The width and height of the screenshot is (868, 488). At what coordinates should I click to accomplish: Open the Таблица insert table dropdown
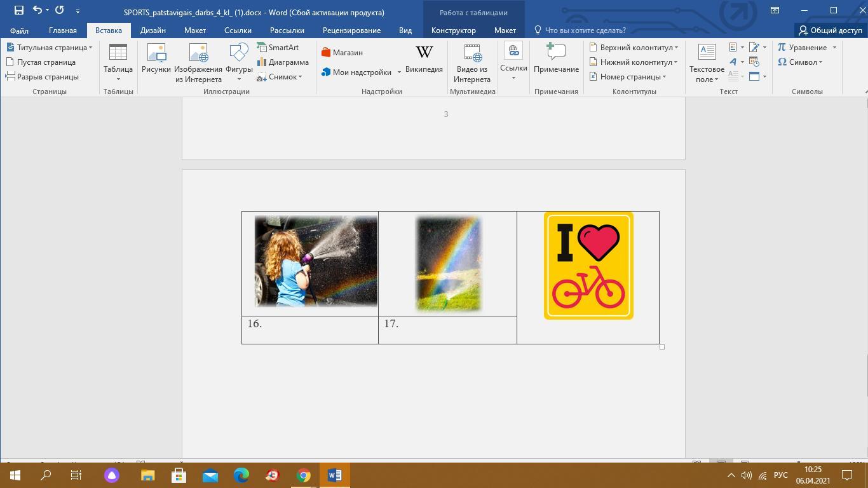pyautogui.click(x=118, y=62)
